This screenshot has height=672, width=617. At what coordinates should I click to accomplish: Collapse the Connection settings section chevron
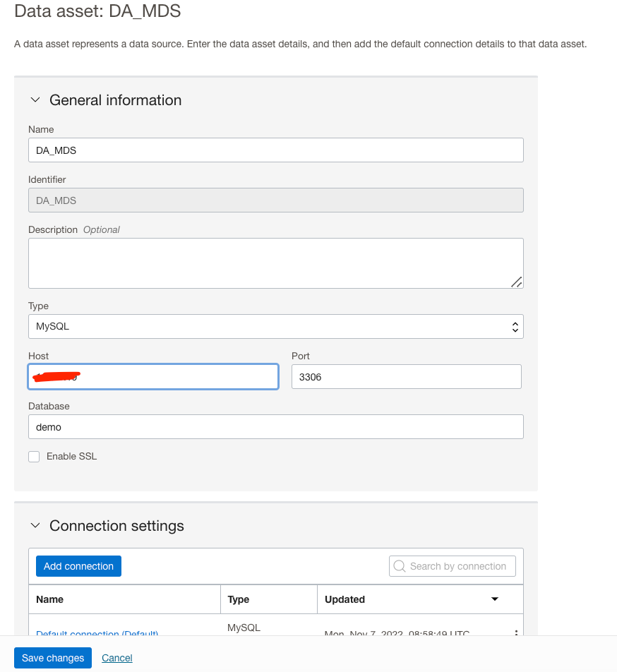coord(35,526)
